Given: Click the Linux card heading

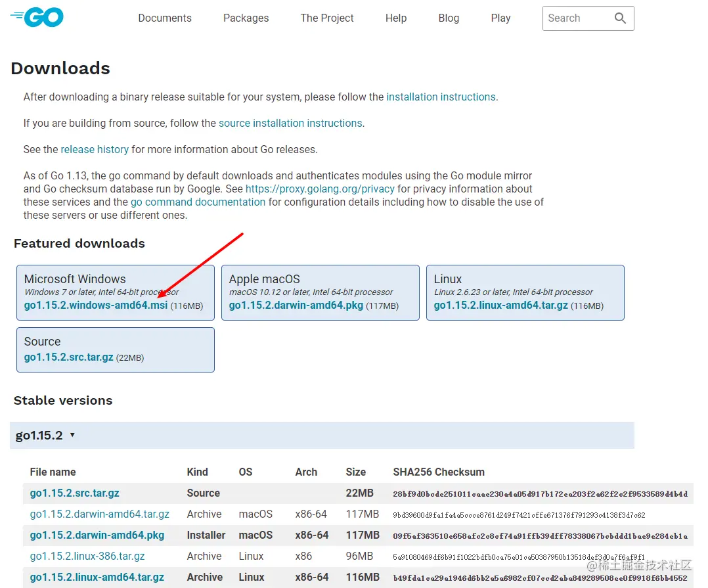Looking at the screenshot, I should (x=447, y=279).
